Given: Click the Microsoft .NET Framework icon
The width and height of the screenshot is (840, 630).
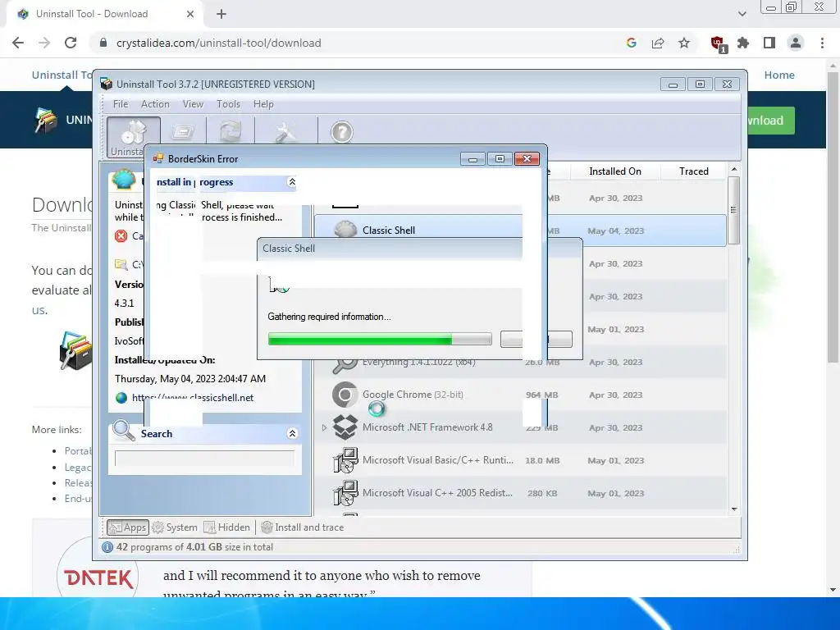Looking at the screenshot, I should 345,427.
